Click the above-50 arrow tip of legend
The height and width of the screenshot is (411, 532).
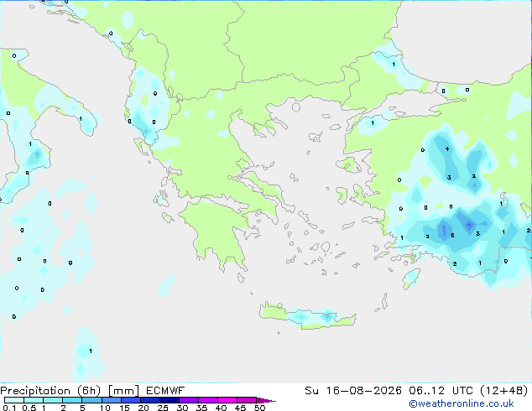[x=266, y=400]
